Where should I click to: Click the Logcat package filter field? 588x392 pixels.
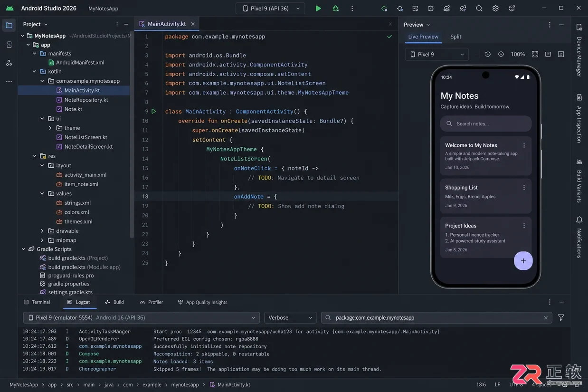[x=436, y=317]
